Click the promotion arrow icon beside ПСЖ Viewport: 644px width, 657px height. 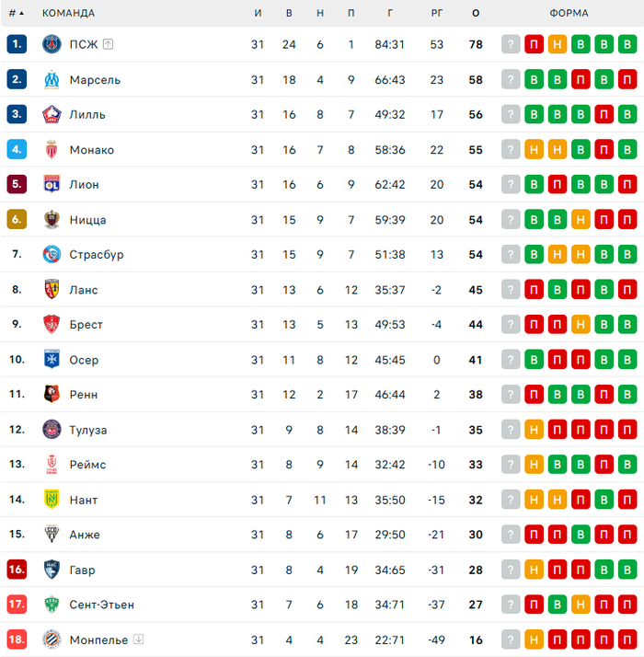[x=108, y=44]
